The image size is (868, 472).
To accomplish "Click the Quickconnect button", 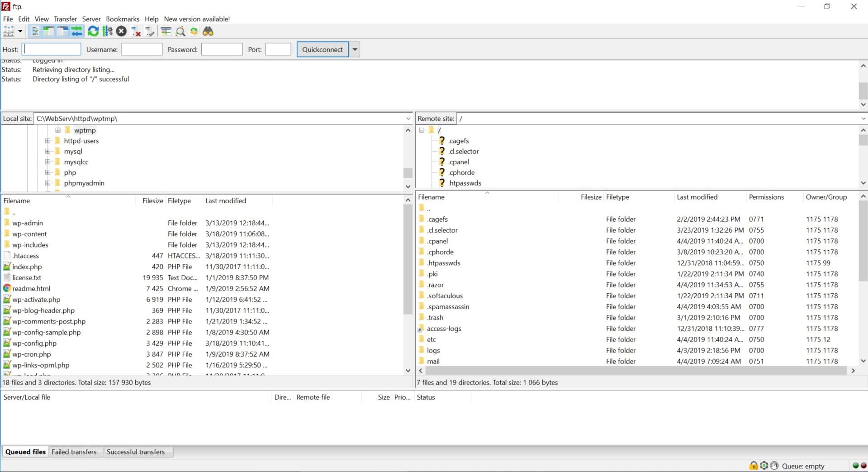I will [322, 49].
